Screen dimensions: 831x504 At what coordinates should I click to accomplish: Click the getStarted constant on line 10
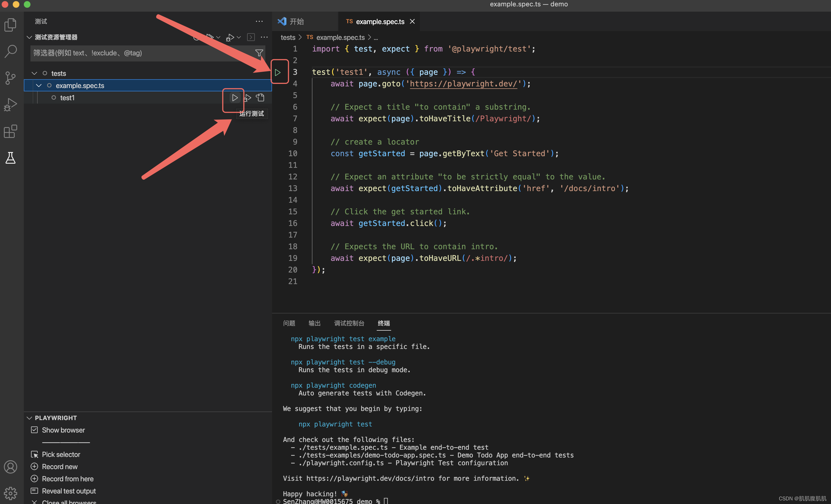coord(381,153)
